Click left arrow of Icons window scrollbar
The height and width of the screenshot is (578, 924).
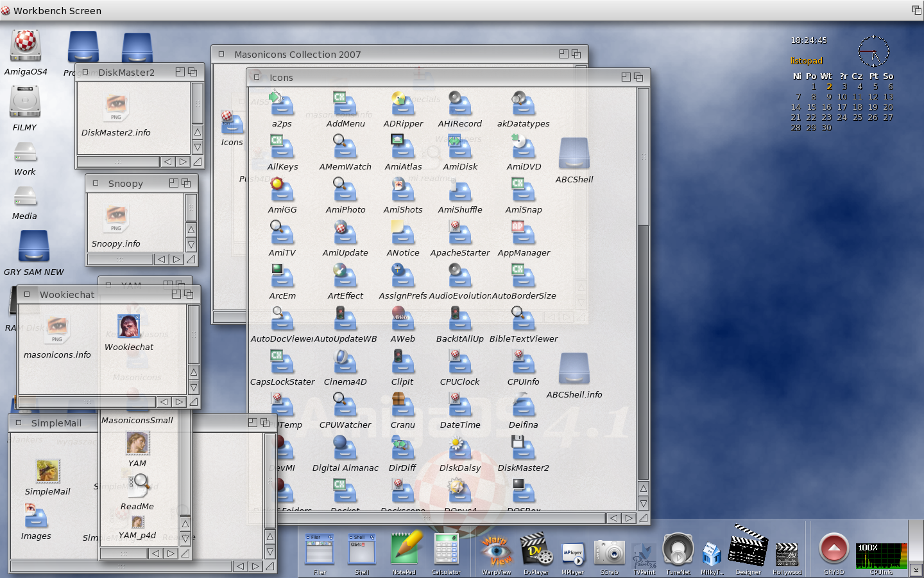coord(613,518)
